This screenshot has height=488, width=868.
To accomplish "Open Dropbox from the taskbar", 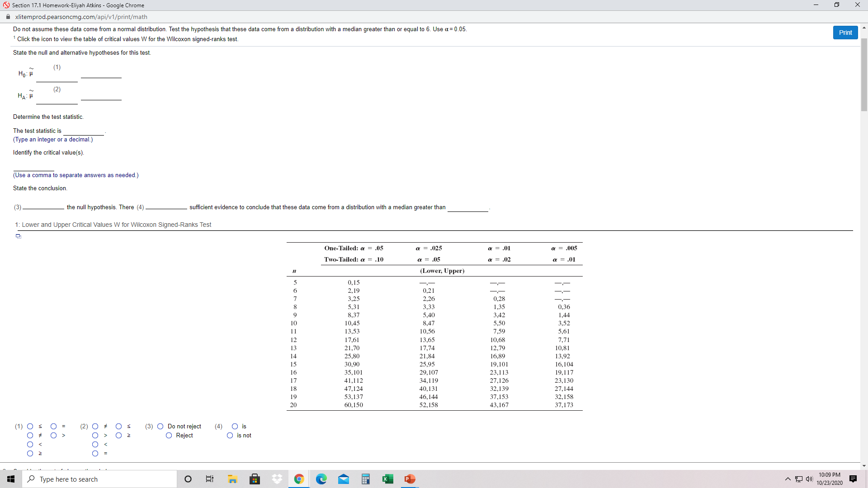I will (277, 479).
